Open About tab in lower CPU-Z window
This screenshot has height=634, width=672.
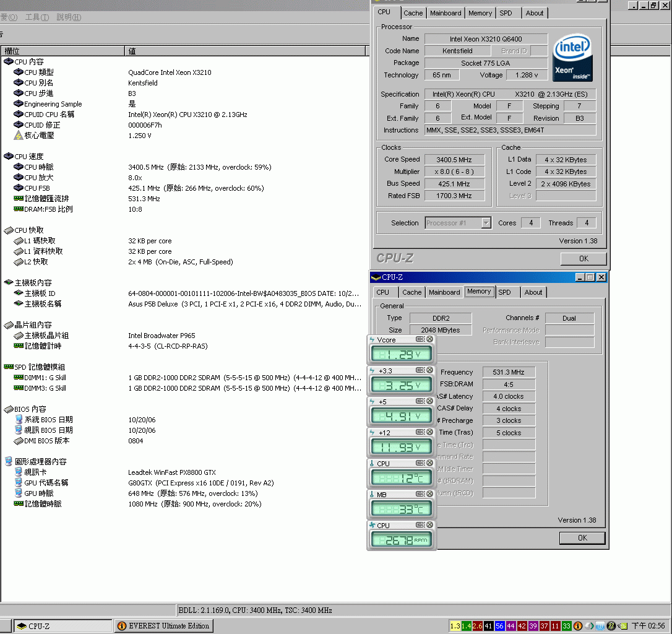pyautogui.click(x=533, y=293)
